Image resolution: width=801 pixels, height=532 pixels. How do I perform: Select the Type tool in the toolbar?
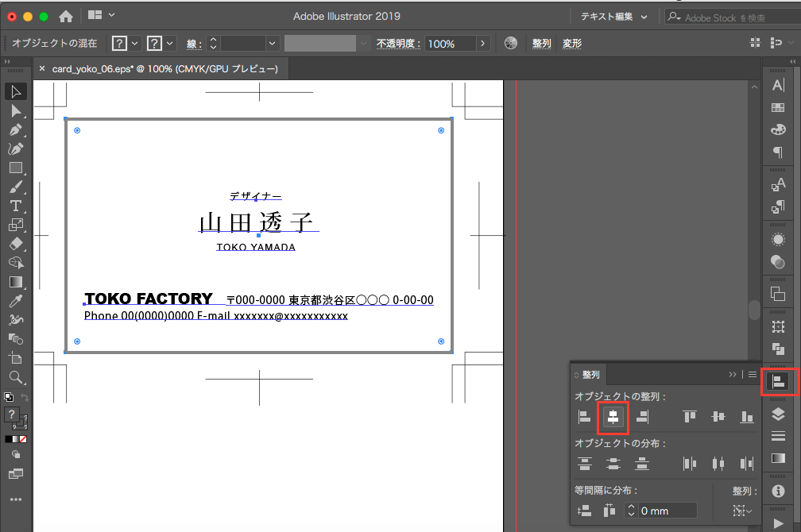15,206
